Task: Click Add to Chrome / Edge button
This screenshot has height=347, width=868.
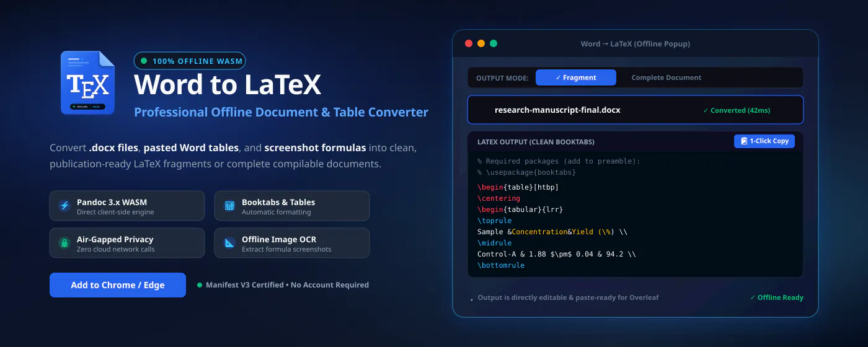Action: tap(118, 285)
